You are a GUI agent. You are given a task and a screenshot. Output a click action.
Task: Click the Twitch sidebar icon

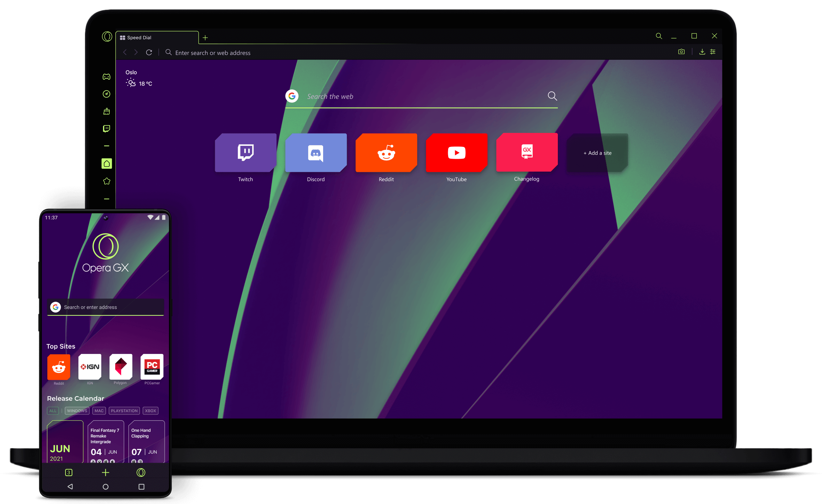[107, 129]
